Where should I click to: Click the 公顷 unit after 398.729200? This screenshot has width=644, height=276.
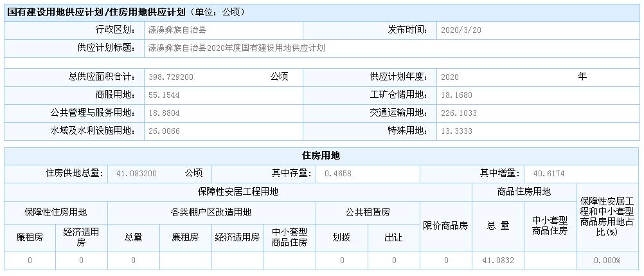[x=279, y=77]
